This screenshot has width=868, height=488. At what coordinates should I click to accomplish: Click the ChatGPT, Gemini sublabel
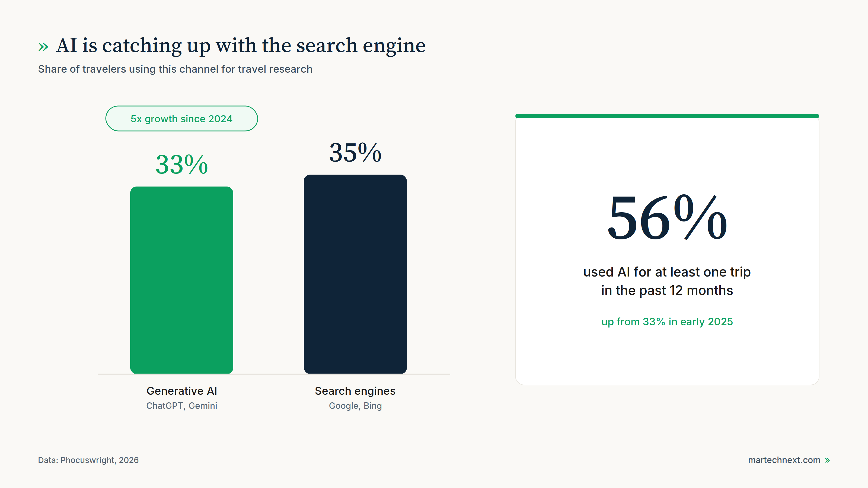[182, 406]
